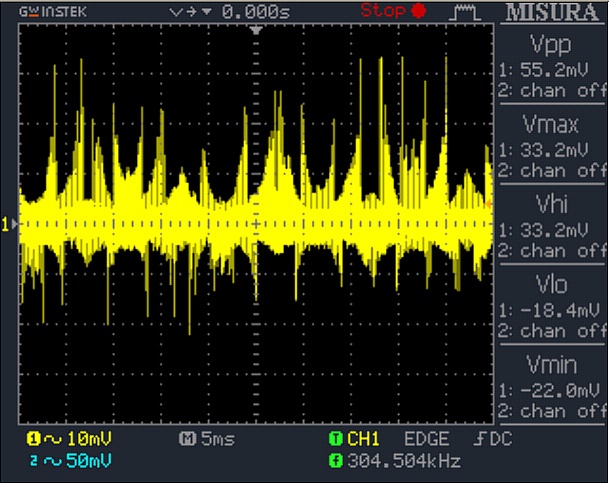Screen dimensions: 609x484
Task: Click the EDGE trigger type label
Action: [427, 439]
